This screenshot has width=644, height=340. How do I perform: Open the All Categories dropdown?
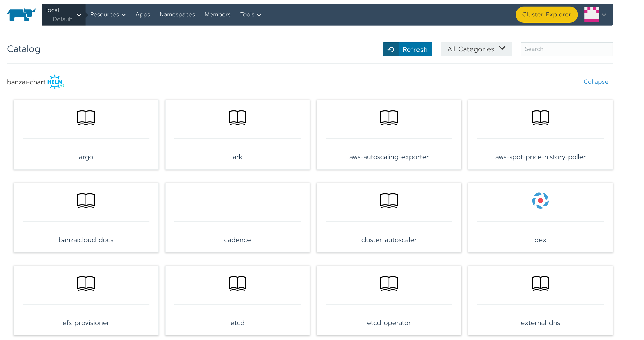pos(476,49)
